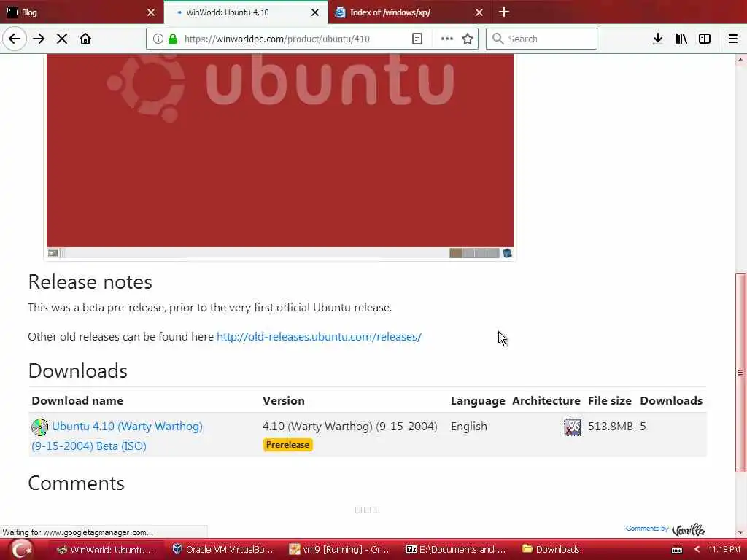Toggle reader view in address bar
Image resolution: width=747 pixels, height=560 pixels.
(417, 39)
